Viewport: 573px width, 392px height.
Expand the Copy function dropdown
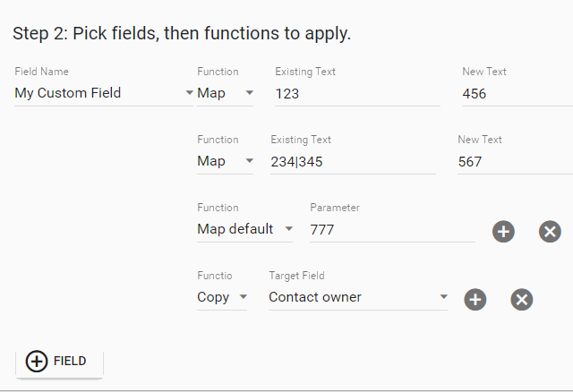(x=222, y=297)
